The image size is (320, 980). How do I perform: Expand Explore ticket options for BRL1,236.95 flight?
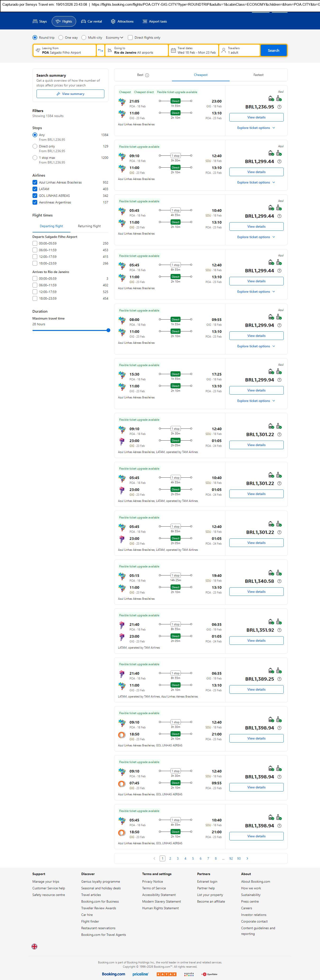tap(256, 128)
